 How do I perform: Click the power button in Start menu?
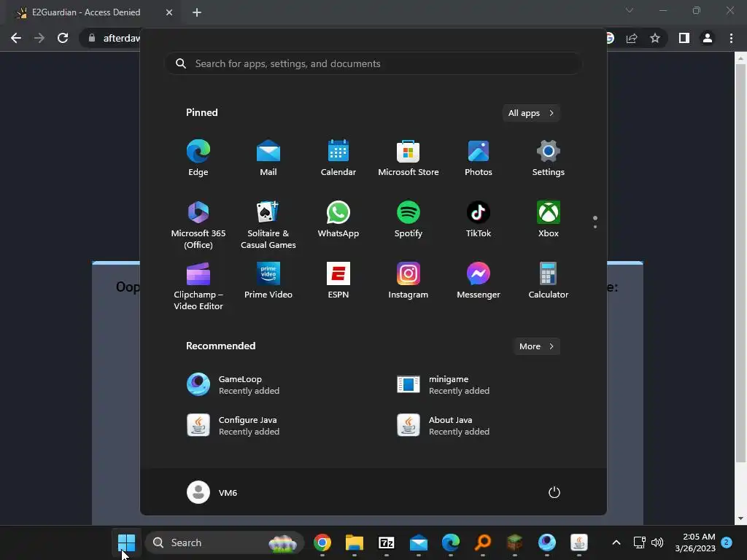pos(554,492)
